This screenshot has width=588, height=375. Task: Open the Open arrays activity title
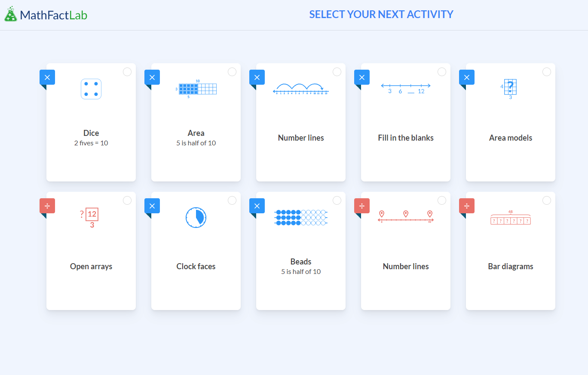click(x=91, y=267)
